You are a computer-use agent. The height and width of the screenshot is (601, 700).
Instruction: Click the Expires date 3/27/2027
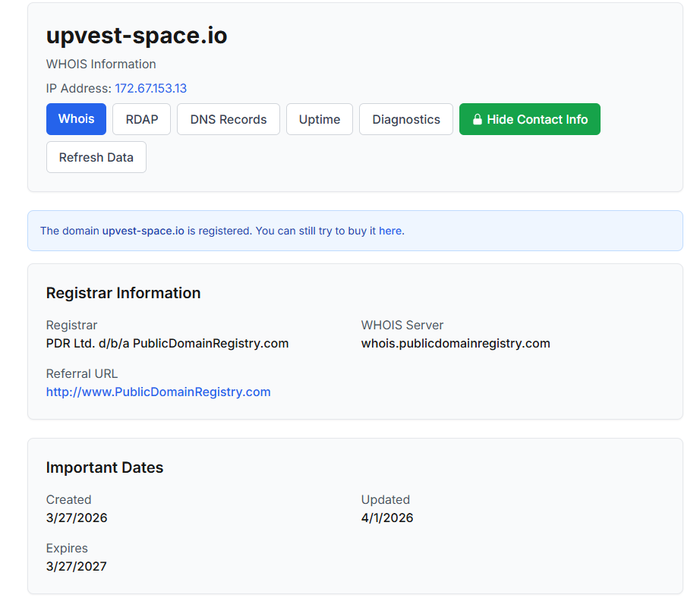coord(77,566)
